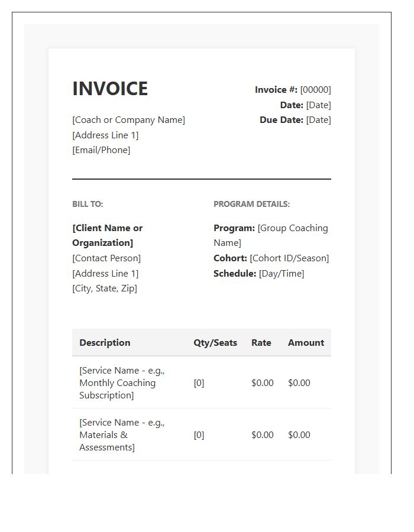The width and height of the screenshot is (414, 532).
Task: Select the Materials & Assessments description cell
Action: click(122, 435)
